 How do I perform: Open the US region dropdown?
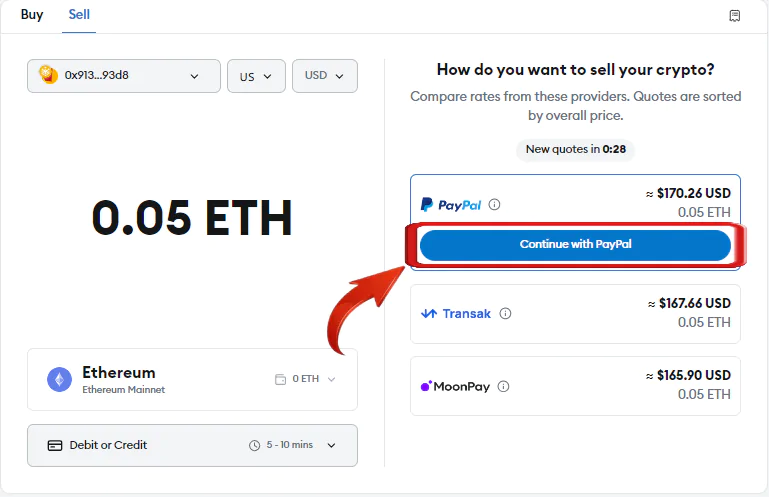pyautogui.click(x=256, y=76)
